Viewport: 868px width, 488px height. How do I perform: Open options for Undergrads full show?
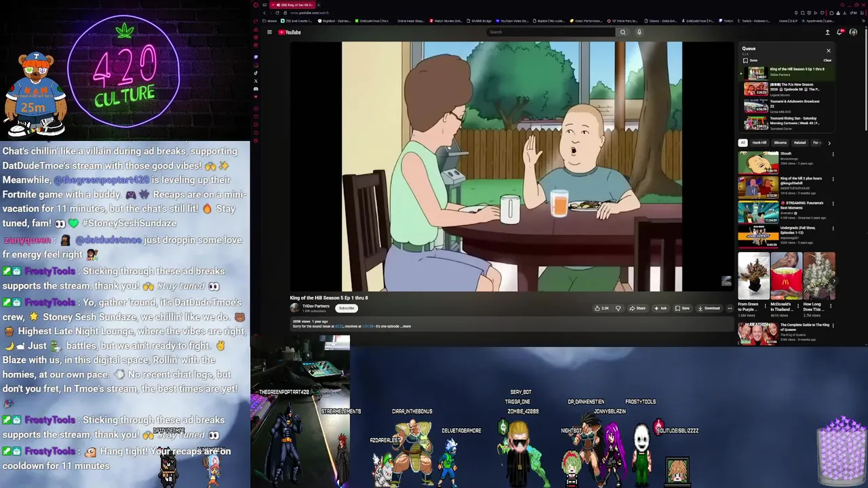pos(833,228)
